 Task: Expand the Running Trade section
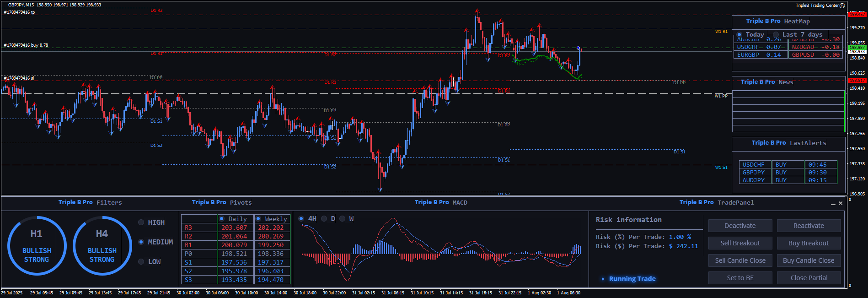[x=603, y=279]
